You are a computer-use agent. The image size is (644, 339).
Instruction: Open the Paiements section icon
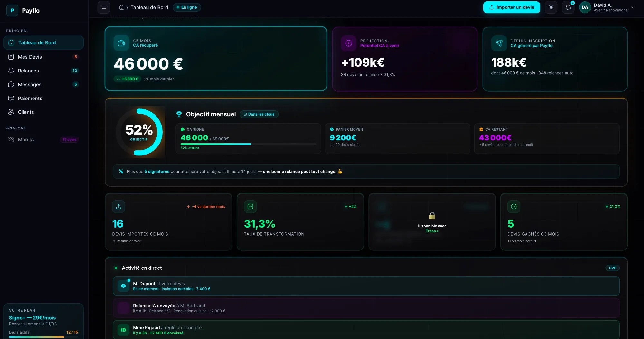click(11, 98)
